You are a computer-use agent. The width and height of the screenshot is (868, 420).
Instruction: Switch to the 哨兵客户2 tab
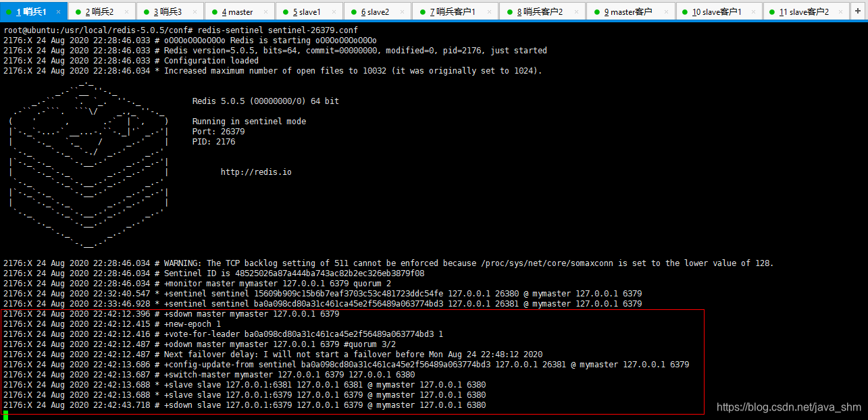point(542,11)
